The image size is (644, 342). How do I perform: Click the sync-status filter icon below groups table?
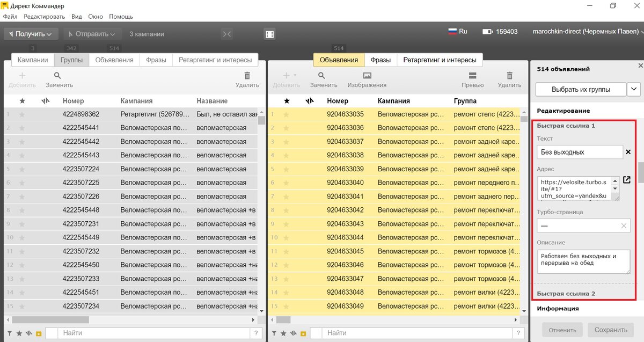pos(29,333)
